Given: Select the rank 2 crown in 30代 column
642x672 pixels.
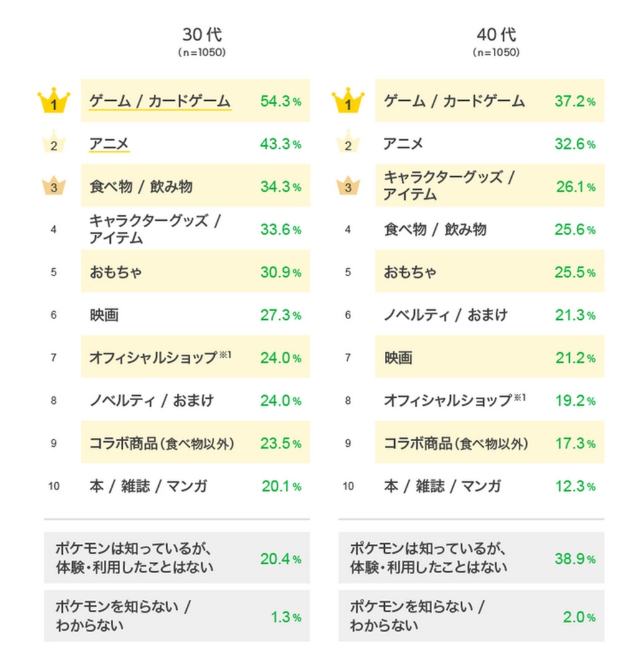Looking at the screenshot, I should click(x=54, y=144).
